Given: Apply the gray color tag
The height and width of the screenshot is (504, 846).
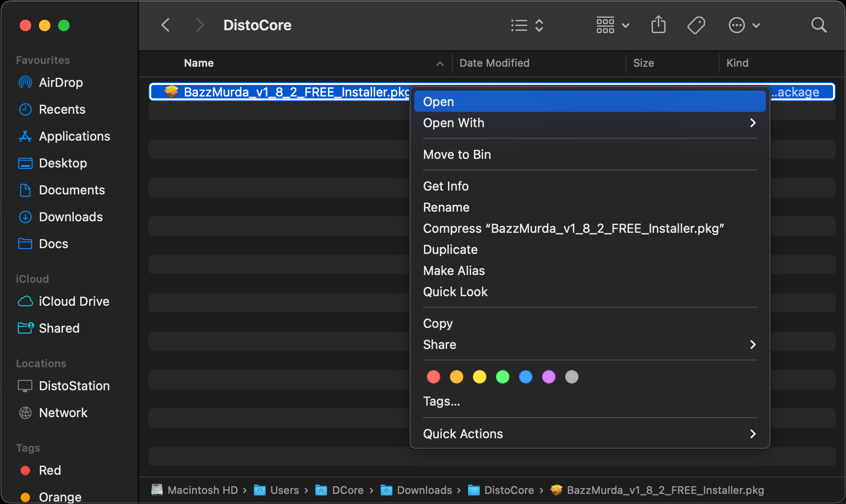Looking at the screenshot, I should pyautogui.click(x=572, y=377).
